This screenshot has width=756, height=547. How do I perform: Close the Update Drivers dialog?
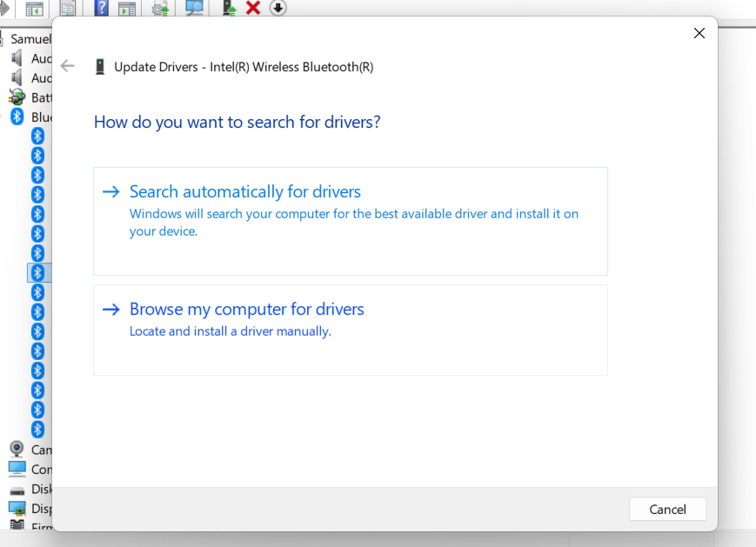coord(699,33)
